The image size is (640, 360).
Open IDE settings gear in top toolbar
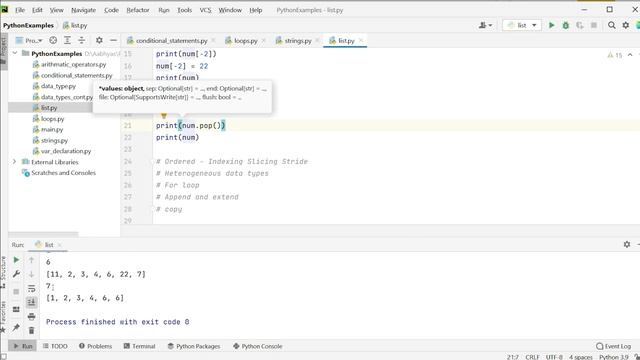(626, 25)
